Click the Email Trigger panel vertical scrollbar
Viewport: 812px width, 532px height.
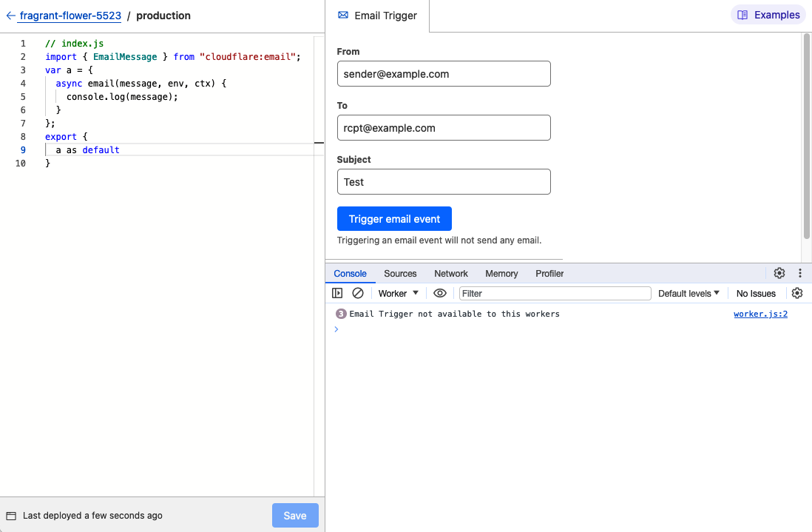[x=806, y=136]
